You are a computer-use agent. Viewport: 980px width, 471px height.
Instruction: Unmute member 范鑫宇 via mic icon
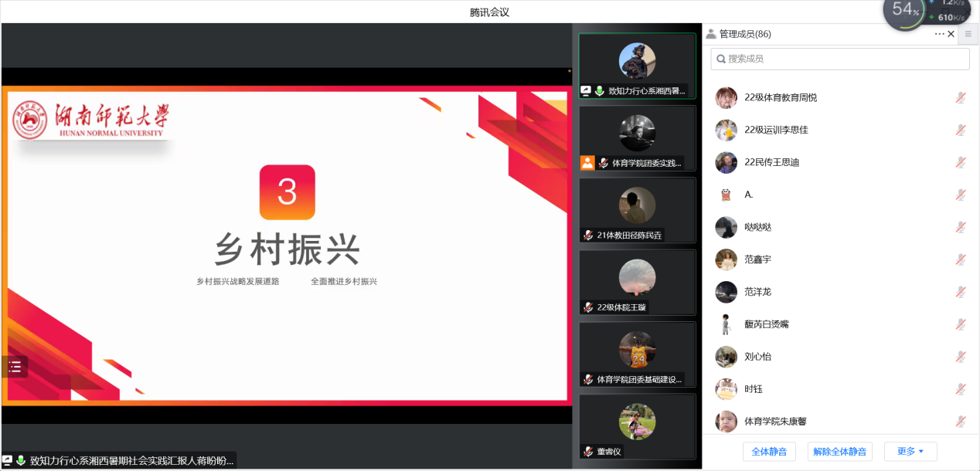[x=960, y=259]
